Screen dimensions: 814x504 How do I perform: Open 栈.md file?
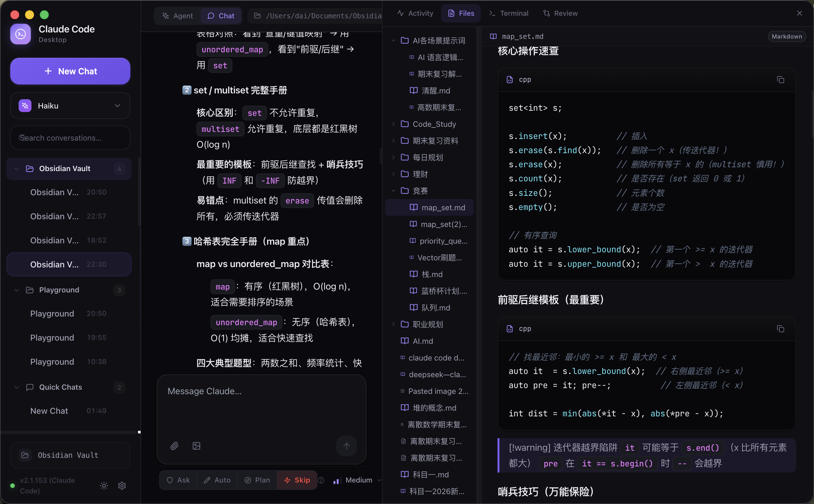(x=429, y=274)
